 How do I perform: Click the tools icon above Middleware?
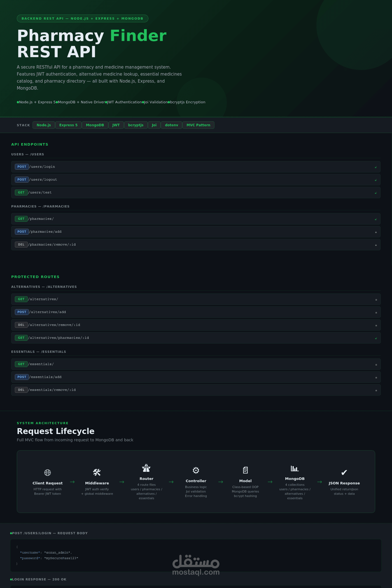pos(97,473)
